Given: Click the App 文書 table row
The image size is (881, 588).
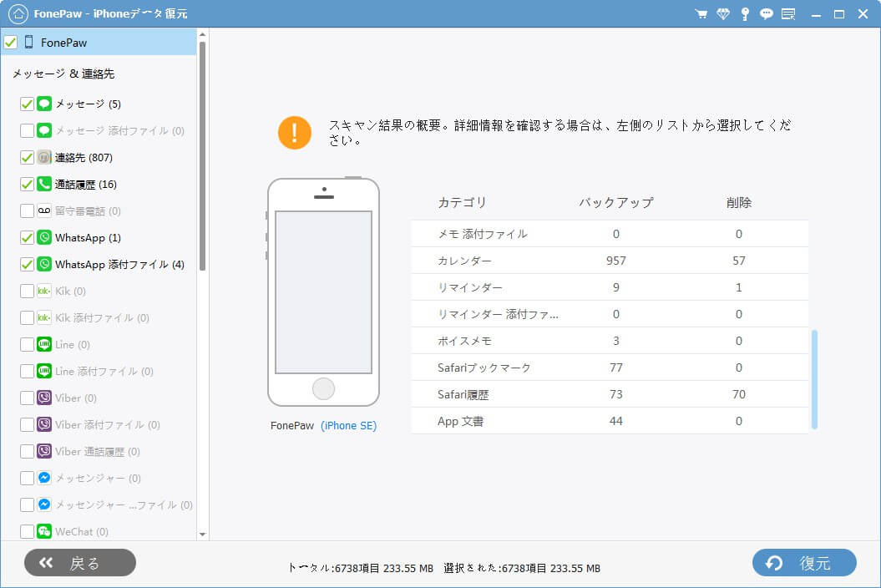Looking at the screenshot, I should point(610,421).
